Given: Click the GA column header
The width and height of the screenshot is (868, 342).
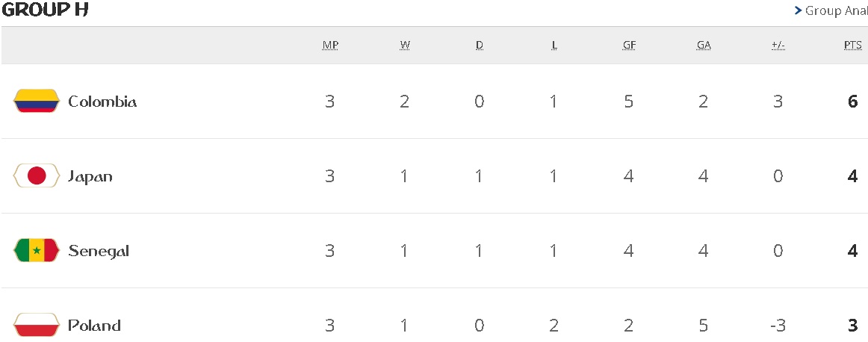Looking at the screenshot, I should pos(704,45).
